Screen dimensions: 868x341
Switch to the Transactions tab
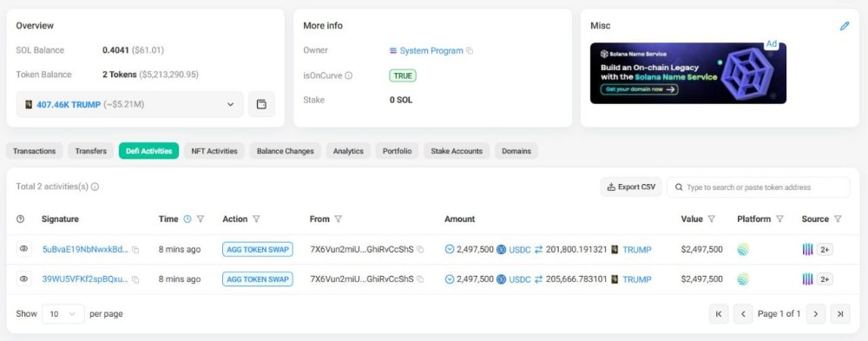[35, 151]
